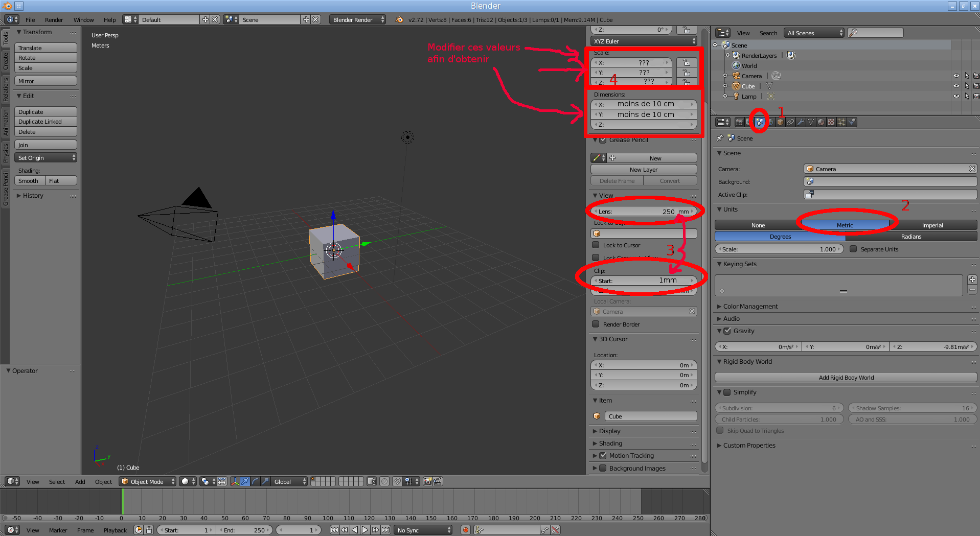980x536 pixels.
Task: Expand the History panel
Action: point(33,195)
